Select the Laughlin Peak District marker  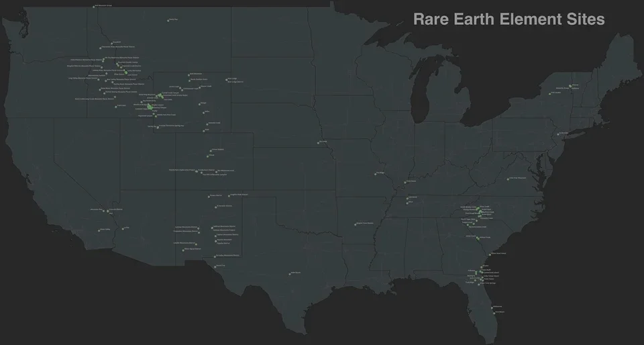click(x=229, y=196)
